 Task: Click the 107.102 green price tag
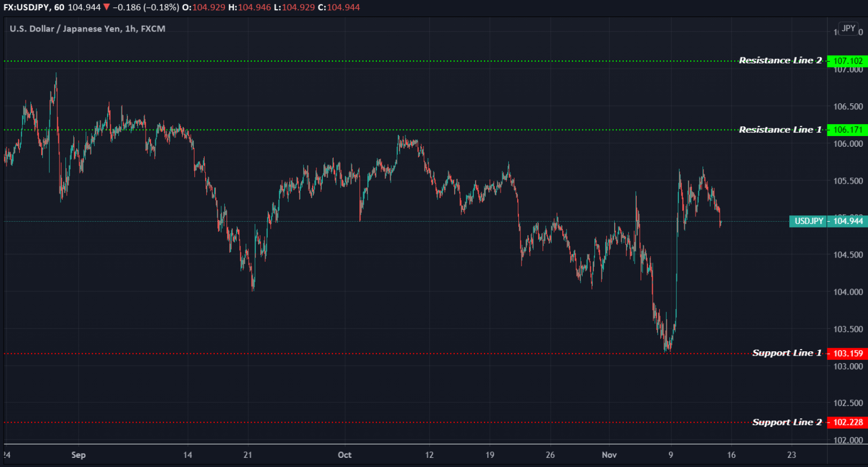click(x=848, y=61)
